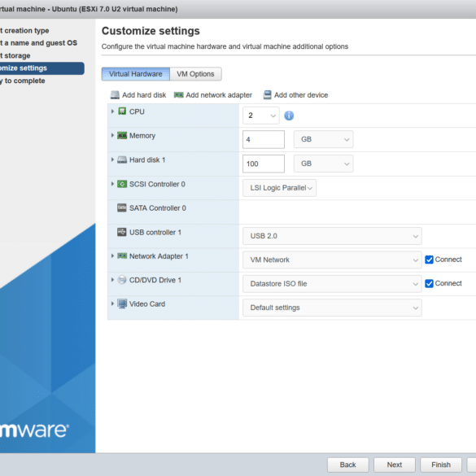476x476 pixels.
Task: Open the Datastore ISO file dropdown
Action: pyautogui.click(x=332, y=284)
